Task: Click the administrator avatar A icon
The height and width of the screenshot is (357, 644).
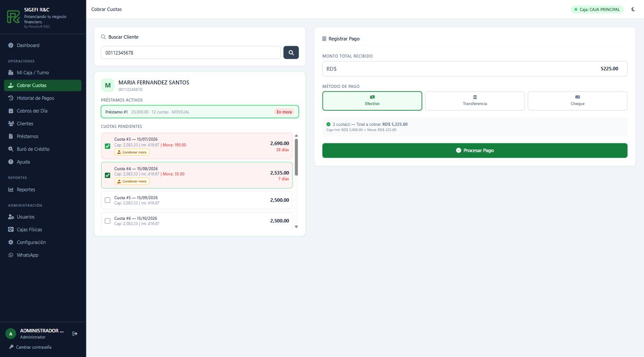Action: click(11, 334)
